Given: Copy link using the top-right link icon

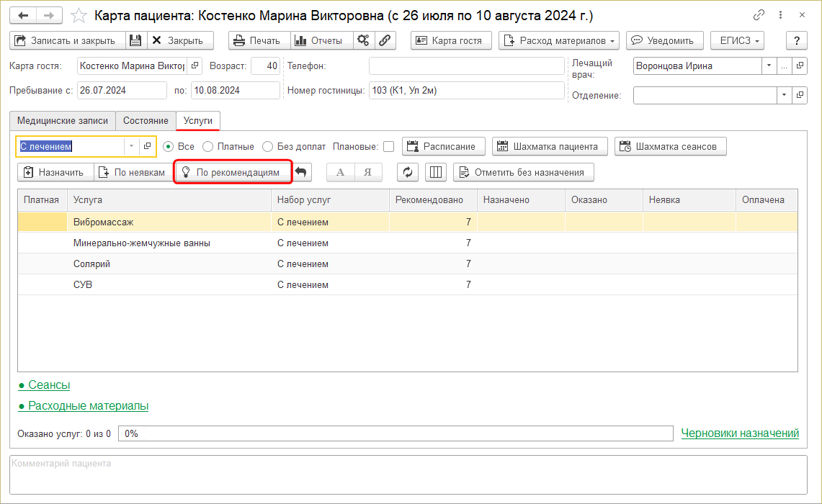Looking at the screenshot, I should pyautogui.click(x=759, y=15).
